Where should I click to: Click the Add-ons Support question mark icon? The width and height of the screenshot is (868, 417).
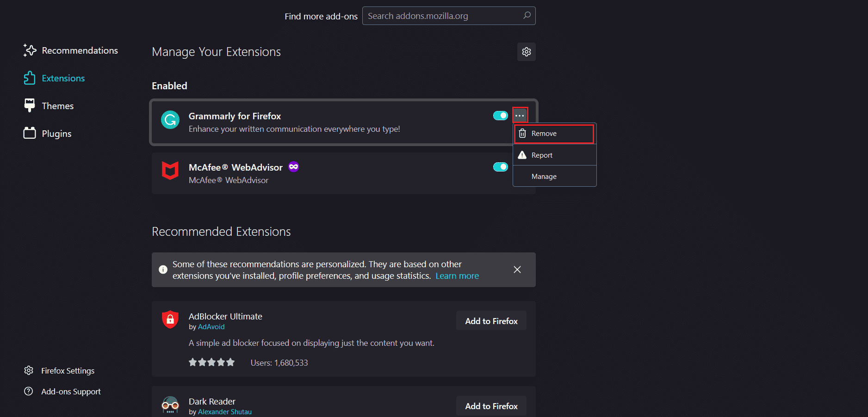(x=29, y=391)
